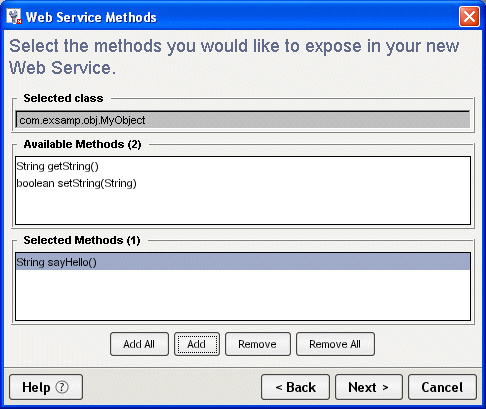Click the Selected class text field
486x409 pixels.
[x=243, y=120]
